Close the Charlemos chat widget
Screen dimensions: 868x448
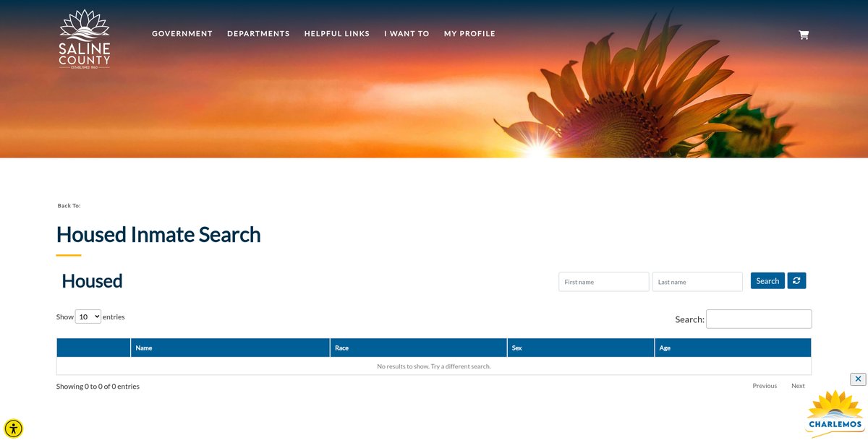[x=858, y=379]
